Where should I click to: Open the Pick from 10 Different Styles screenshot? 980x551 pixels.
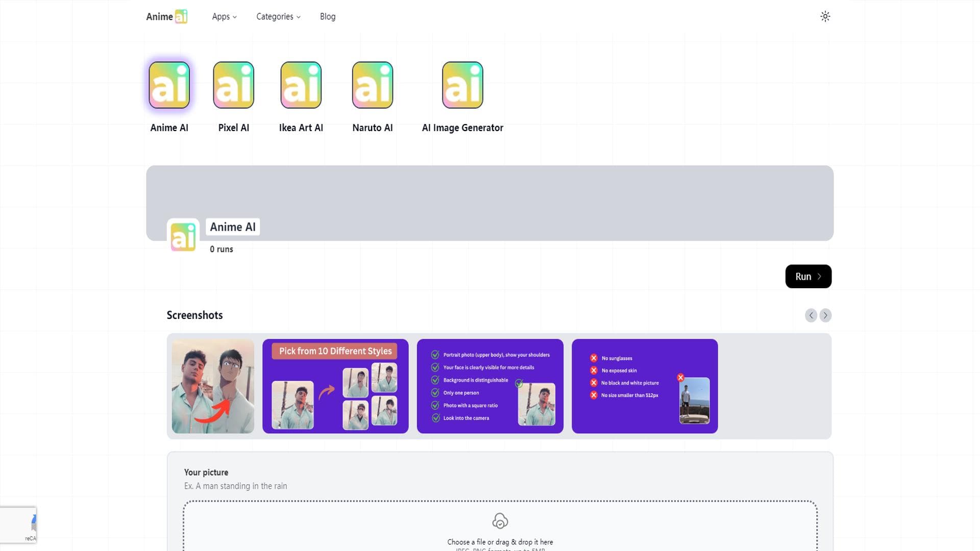point(335,386)
